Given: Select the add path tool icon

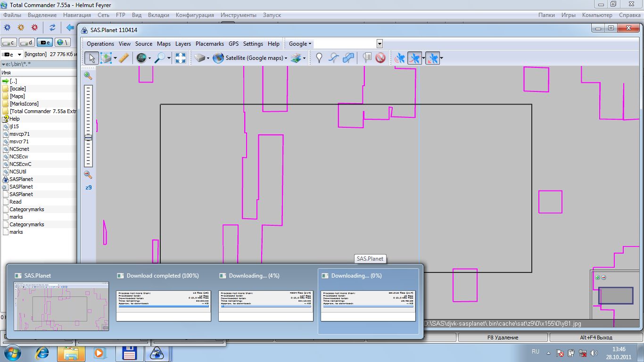Looking at the screenshot, I should tap(334, 58).
